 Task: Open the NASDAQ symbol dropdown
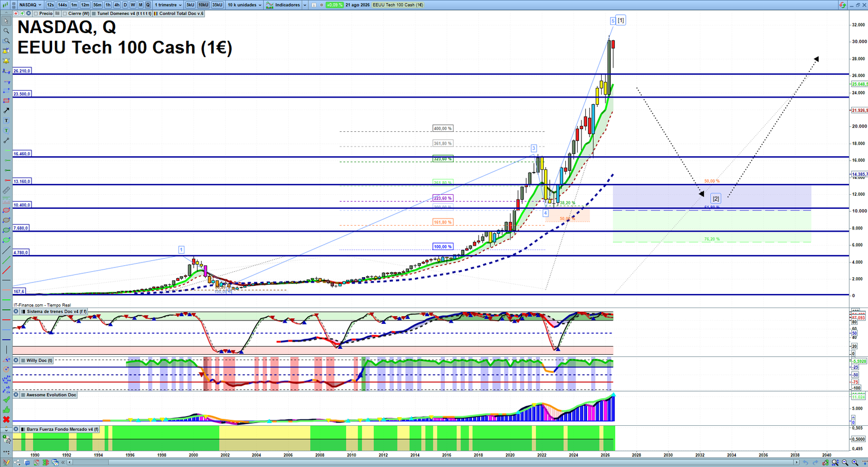(x=30, y=5)
